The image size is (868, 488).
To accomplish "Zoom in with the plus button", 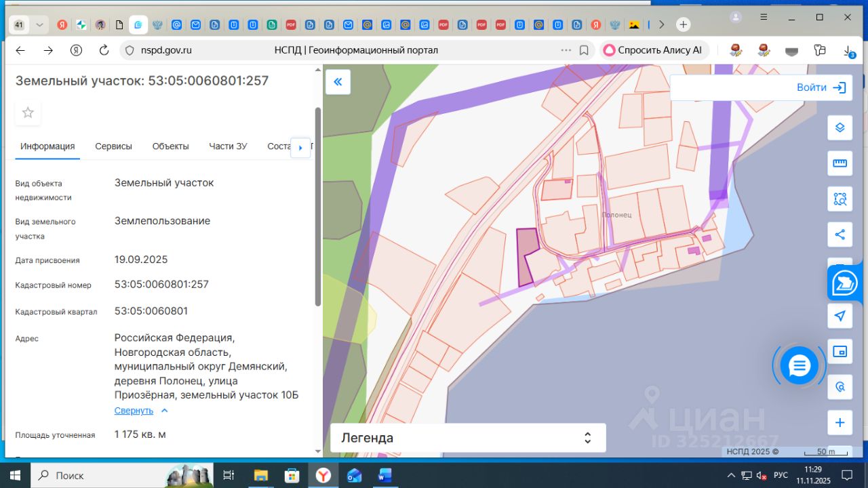I will pyautogui.click(x=840, y=423).
